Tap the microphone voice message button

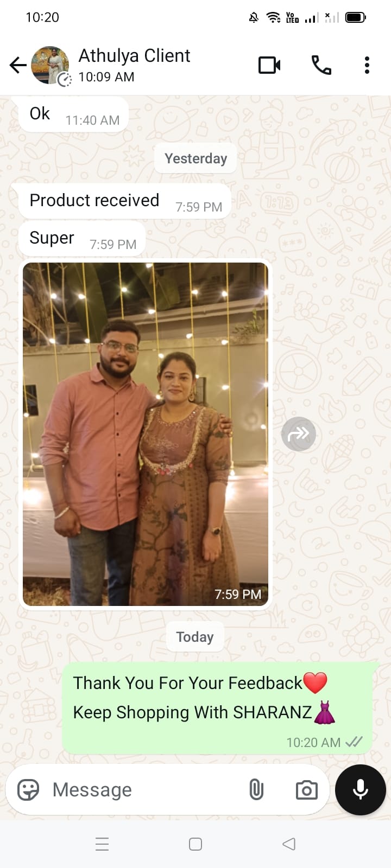point(361,790)
